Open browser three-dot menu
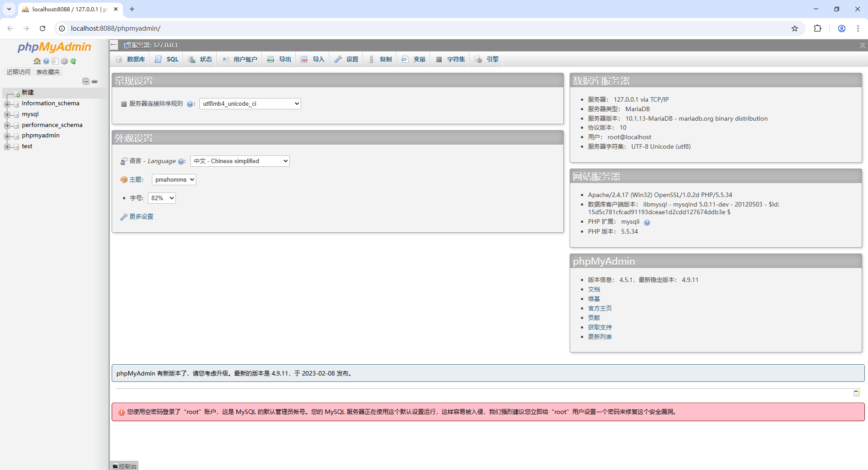Image resolution: width=868 pixels, height=470 pixels. click(x=858, y=28)
